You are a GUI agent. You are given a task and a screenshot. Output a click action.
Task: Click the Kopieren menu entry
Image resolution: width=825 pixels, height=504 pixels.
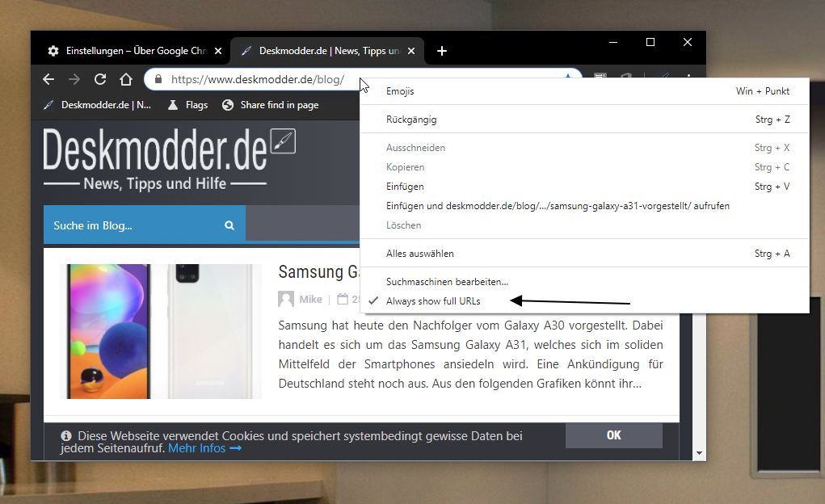click(x=584, y=166)
